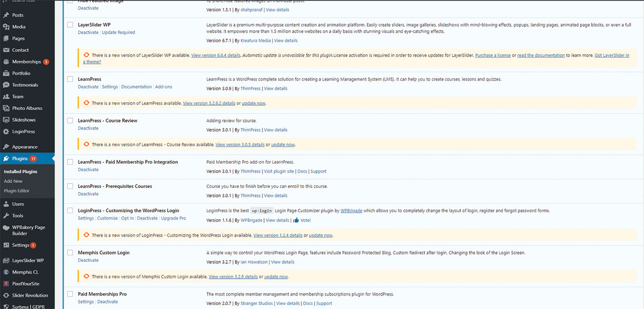The width and height of the screenshot is (644, 309).
Task: Open Settings link for Paid Memberships Pro
Action: click(x=86, y=302)
